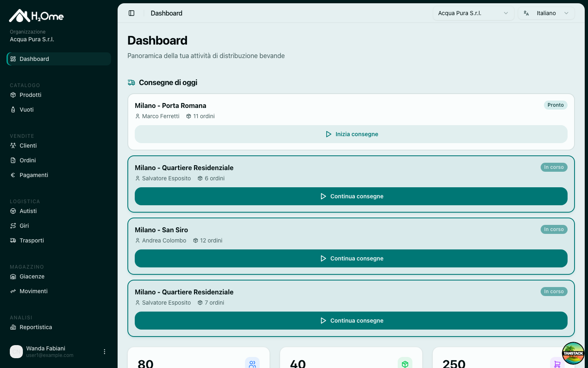Click the Trasporti truck icon
Viewport: 588px width, 368px height.
point(13,240)
